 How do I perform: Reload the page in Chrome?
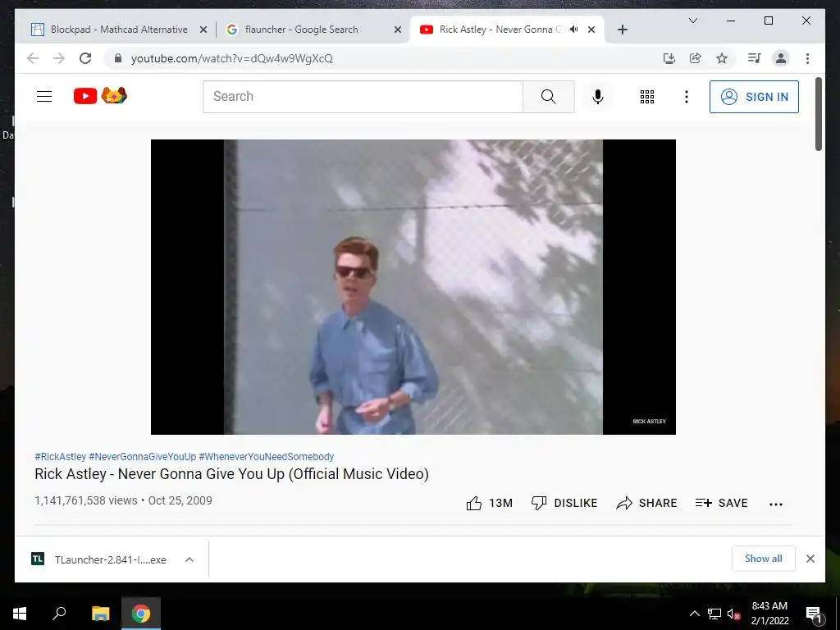pos(85,58)
